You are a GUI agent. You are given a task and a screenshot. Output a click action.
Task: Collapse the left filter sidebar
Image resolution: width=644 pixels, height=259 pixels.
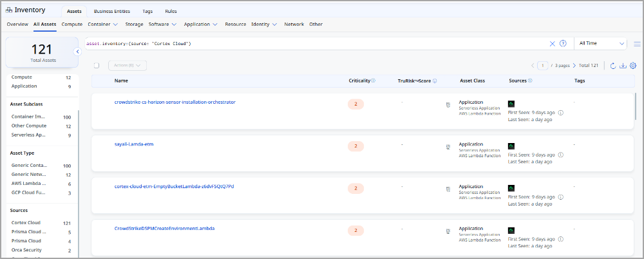tap(77, 52)
